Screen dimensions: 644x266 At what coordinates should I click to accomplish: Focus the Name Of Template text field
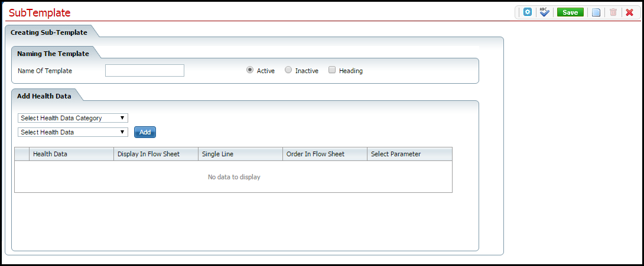[x=145, y=71]
